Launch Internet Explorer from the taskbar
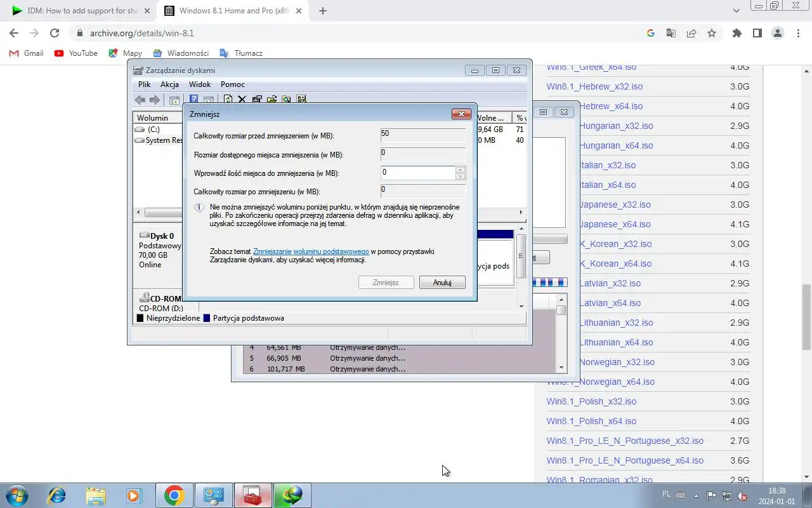 click(57, 495)
